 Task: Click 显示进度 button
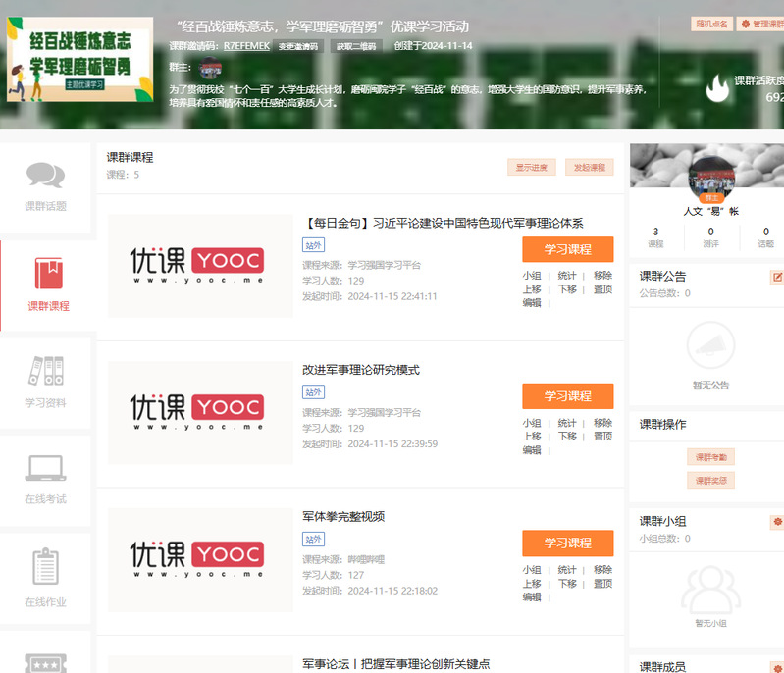[x=532, y=168]
